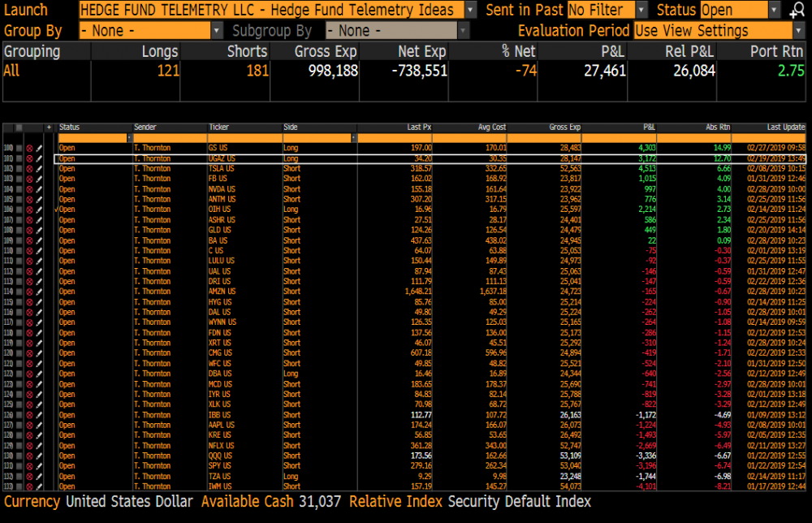Edit the DBA US idea via pencil icon
This screenshot has width=812, height=523.
(39, 374)
